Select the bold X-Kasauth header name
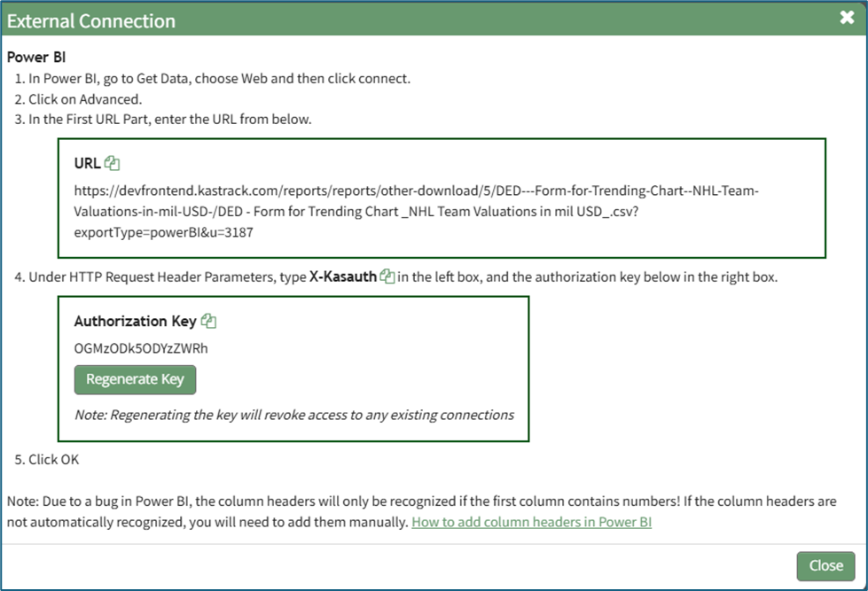 coord(342,276)
